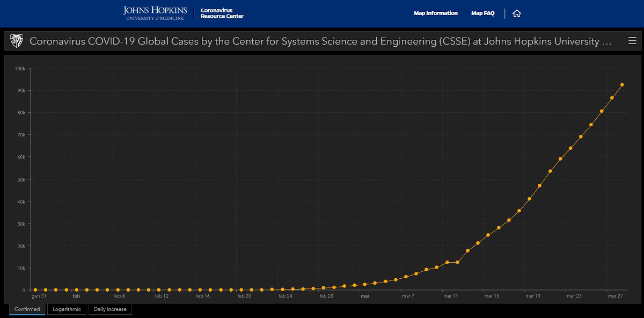Image resolution: width=644 pixels, height=318 pixels.
Task: Click the bold mar month label on the x-axis
Action: (365, 296)
